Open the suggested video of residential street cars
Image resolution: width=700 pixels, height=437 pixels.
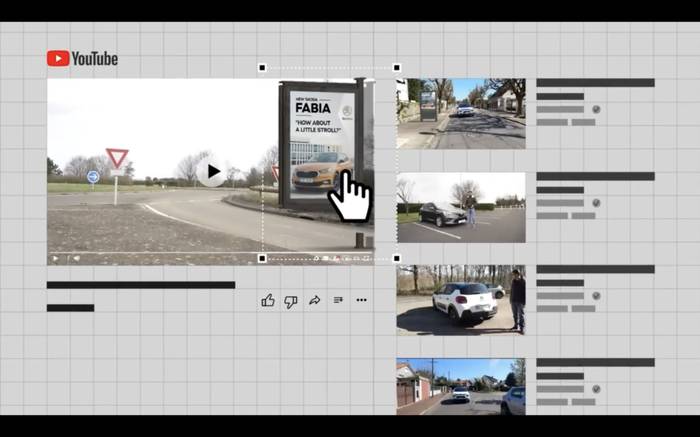tap(461, 387)
